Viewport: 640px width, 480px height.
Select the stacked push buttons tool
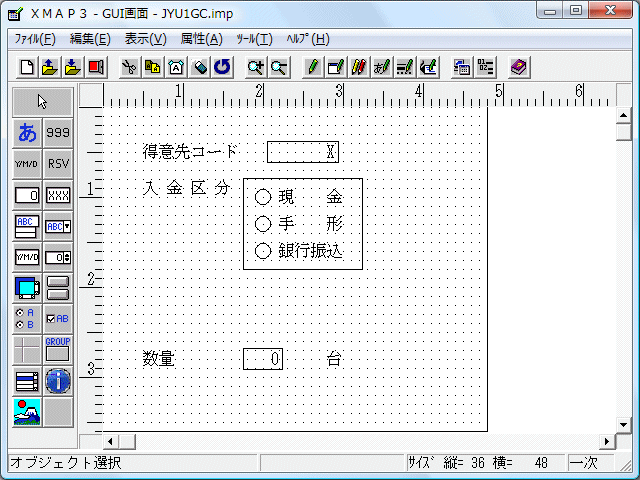coord(58,288)
